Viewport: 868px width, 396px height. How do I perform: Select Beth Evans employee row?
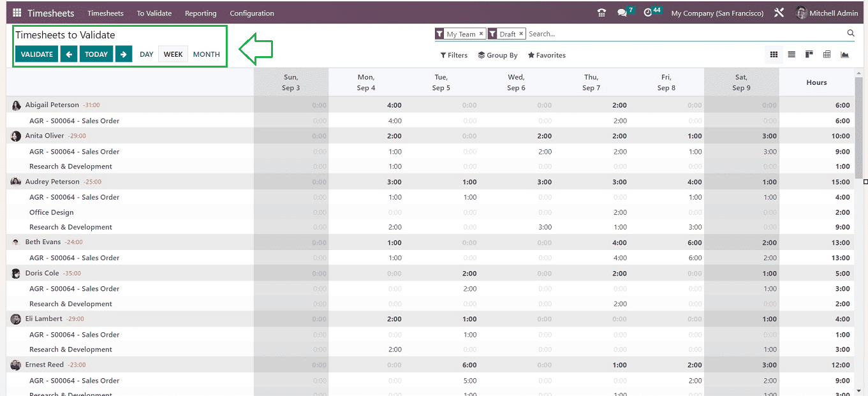430,242
